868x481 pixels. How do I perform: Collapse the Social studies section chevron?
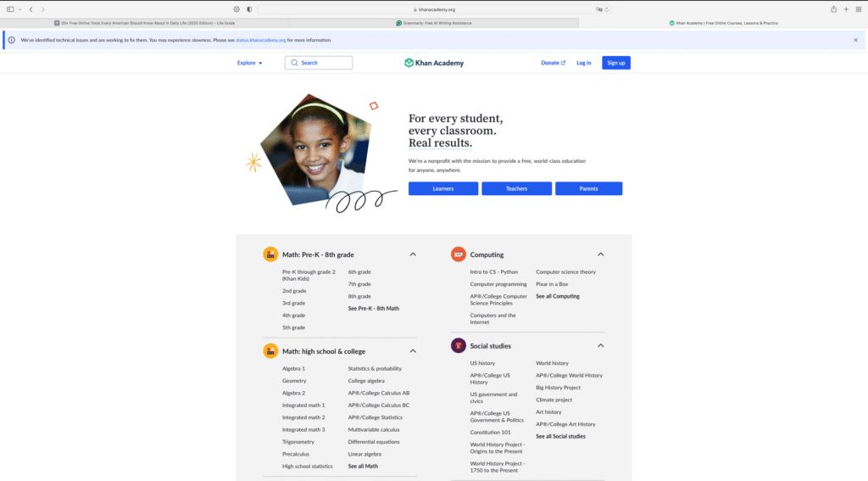pyautogui.click(x=601, y=345)
